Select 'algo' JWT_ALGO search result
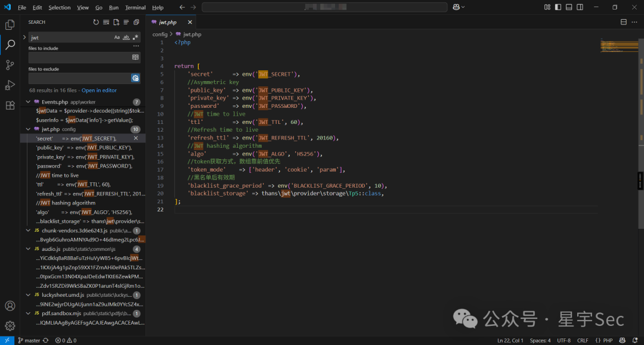Viewport: 644px width, 345px height. tap(84, 212)
